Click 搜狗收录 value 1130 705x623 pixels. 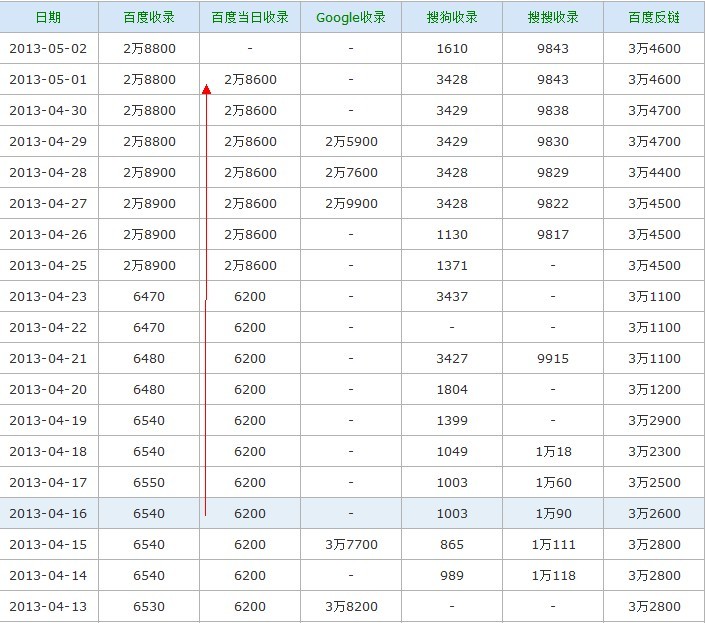(452, 234)
